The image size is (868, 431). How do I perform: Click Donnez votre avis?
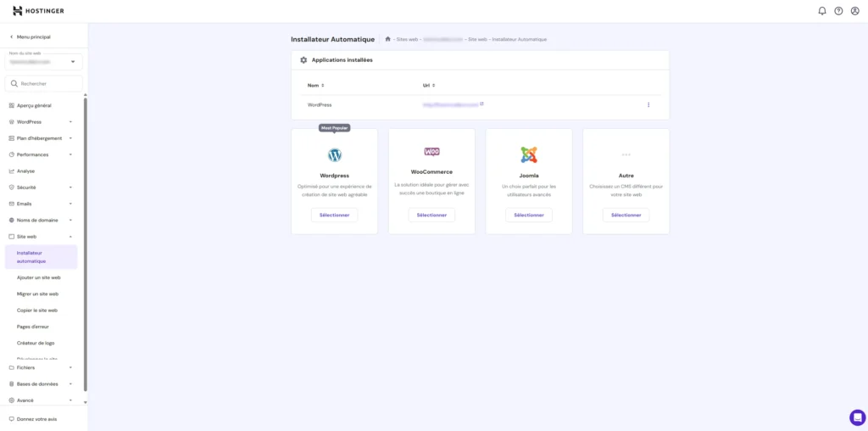(33, 419)
